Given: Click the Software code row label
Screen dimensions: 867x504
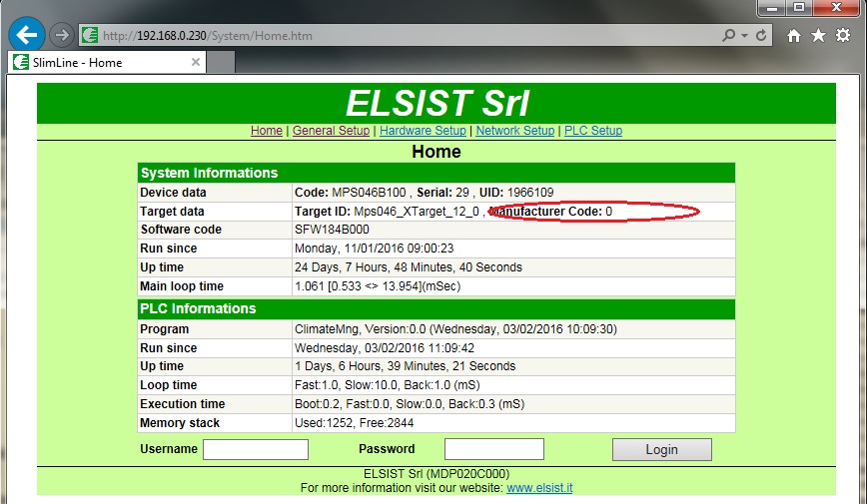Looking at the screenshot, I should click(x=181, y=230).
